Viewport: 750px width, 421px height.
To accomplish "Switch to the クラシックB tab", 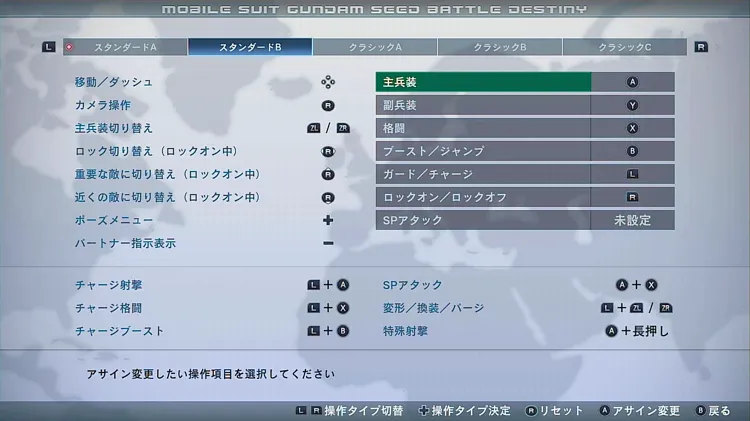I will tap(499, 47).
